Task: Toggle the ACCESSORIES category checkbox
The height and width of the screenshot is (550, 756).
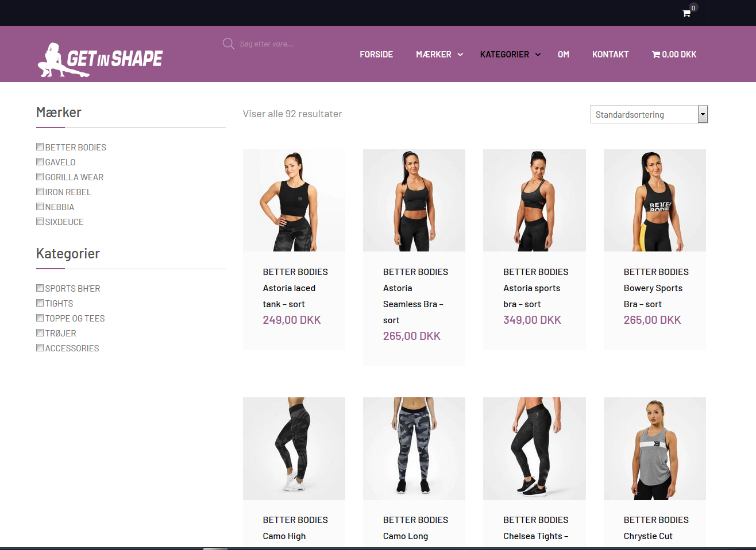Action: click(x=40, y=348)
